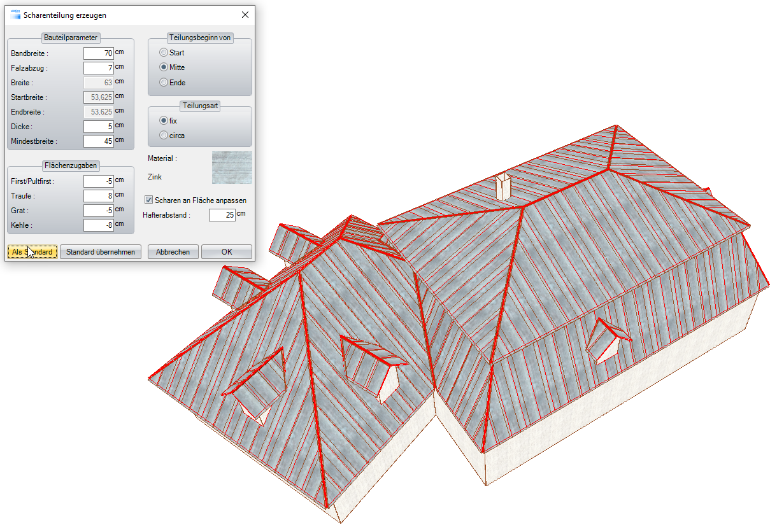The image size is (777, 532).
Task: Click the app icon in dialog title bar
Action: 15,15
